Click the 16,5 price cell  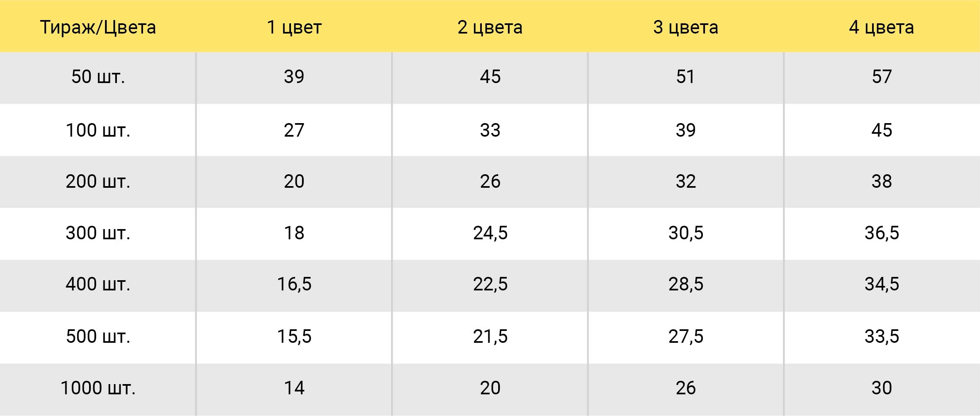(294, 284)
